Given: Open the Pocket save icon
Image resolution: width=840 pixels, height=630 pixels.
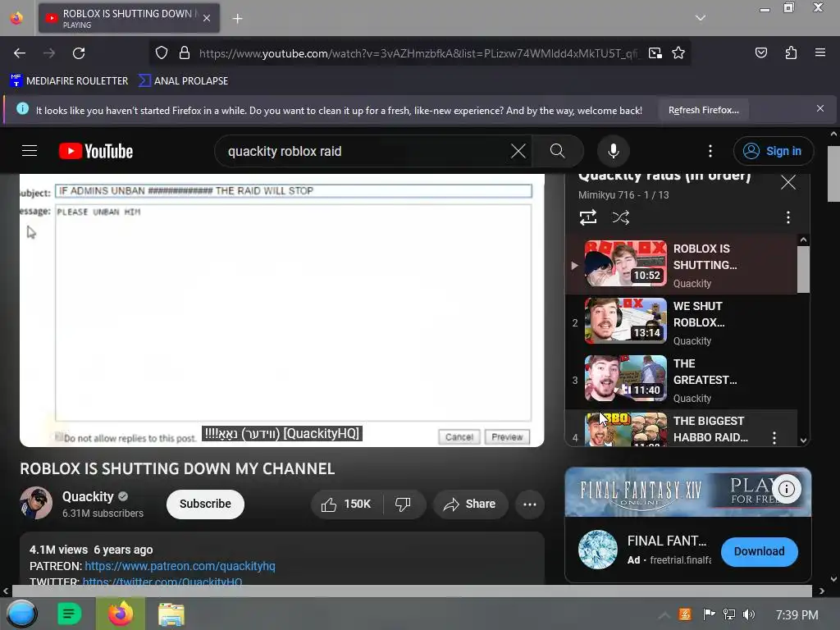Looking at the screenshot, I should pyautogui.click(x=760, y=52).
